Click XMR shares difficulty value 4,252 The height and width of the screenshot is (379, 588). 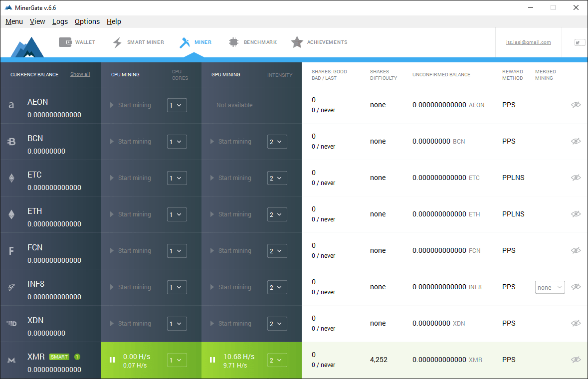(379, 360)
